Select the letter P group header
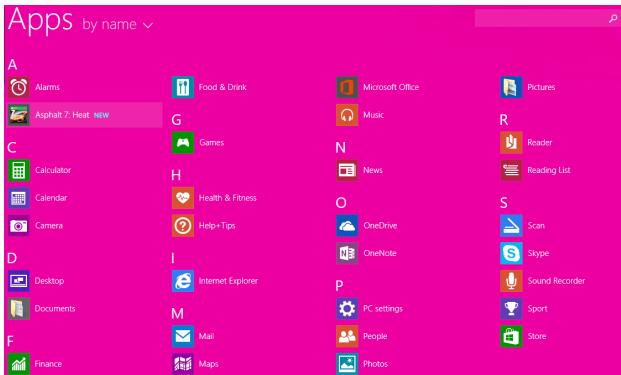This screenshot has width=621, height=375. coord(339,286)
